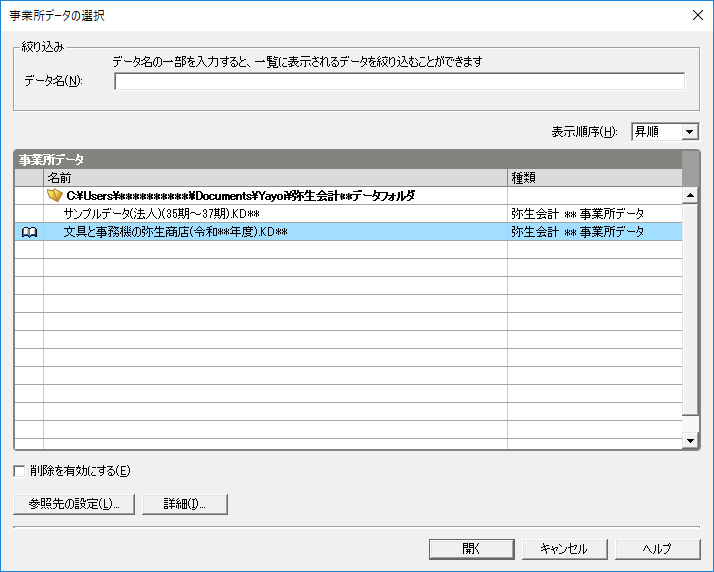The width and height of the screenshot is (714, 572).
Task: Sort by the 名前 column header
Action: 275,178
